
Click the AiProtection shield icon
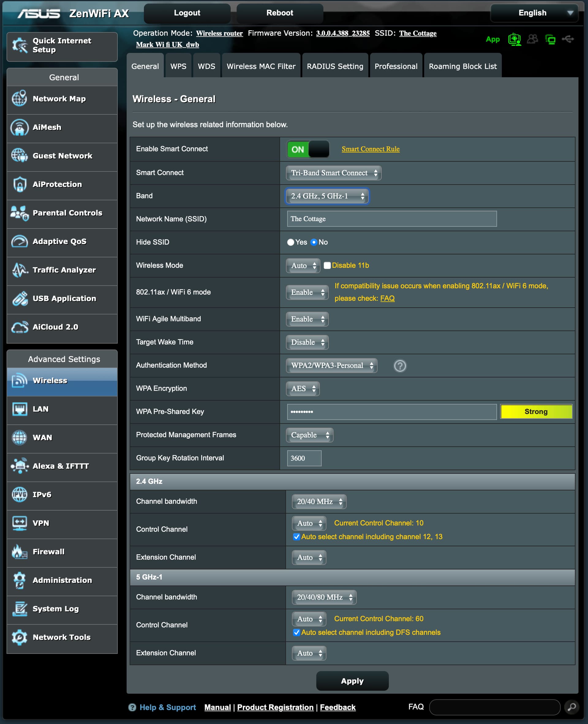(x=19, y=185)
